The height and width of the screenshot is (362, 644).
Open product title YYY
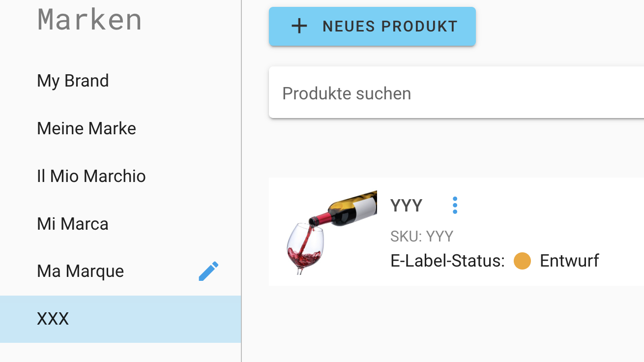[x=406, y=206]
